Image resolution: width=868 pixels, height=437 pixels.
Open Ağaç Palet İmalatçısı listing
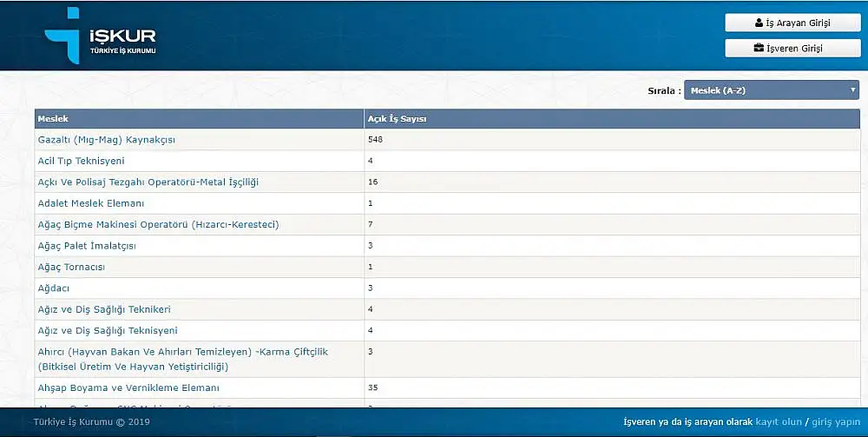click(86, 245)
